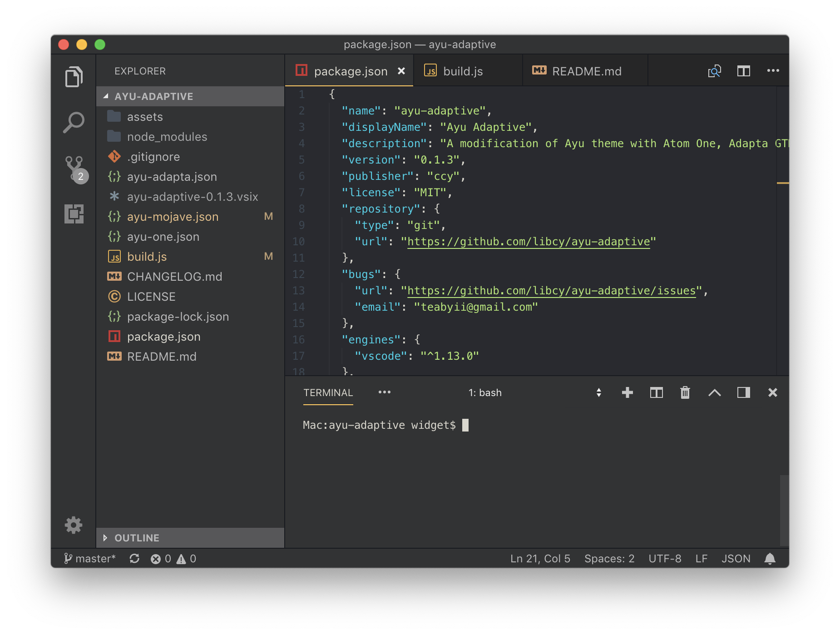The image size is (840, 635).
Task: Follow the github.com/libcy/ayu-adaptive repository link
Action: click(529, 242)
